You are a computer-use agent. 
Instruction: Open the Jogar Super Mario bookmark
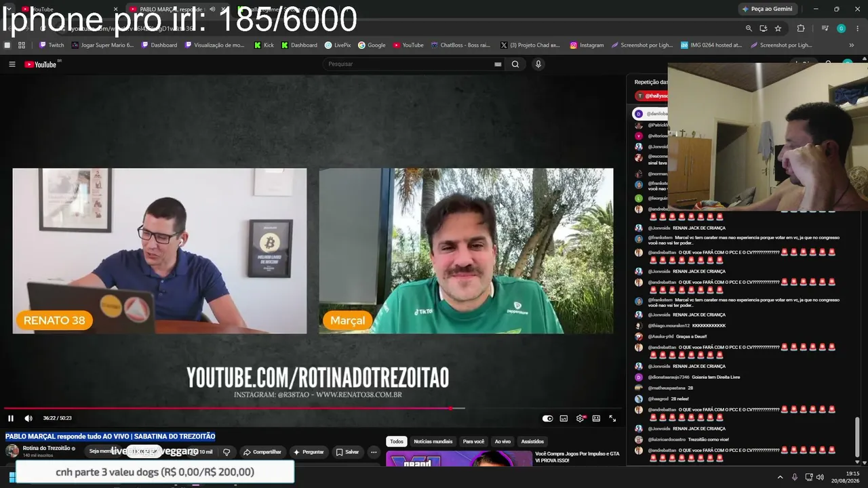[102, 45]
